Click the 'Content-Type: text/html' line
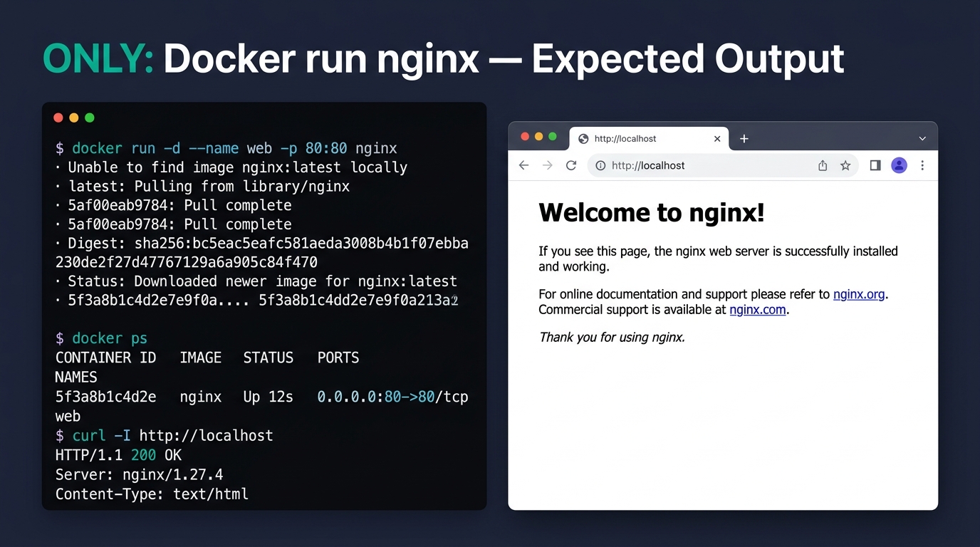Image resolution: width=980 pixels, height=547 pixels. tap(152, 494)
